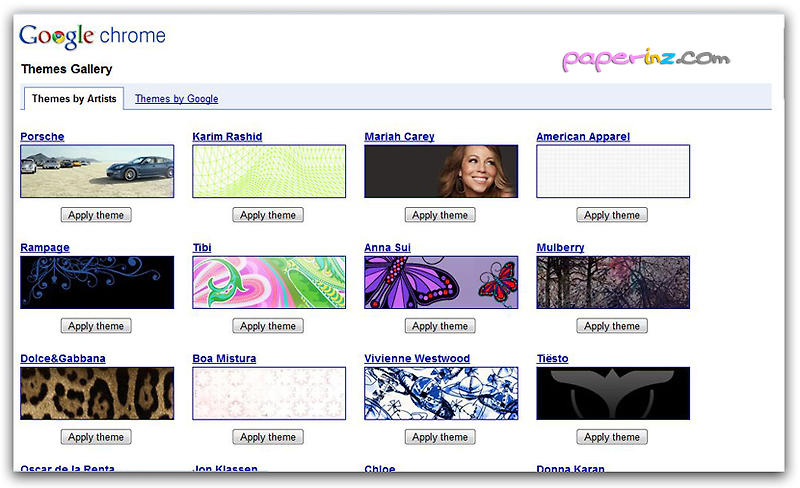
Task: Open the Mulberry theme link
Action: pos(560,248)
